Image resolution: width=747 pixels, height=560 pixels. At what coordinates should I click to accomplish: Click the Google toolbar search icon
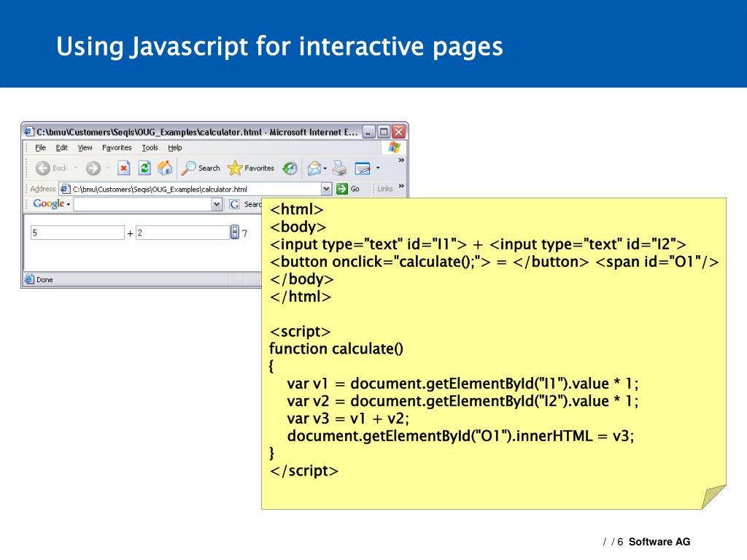pyautogui.click(x=234, y=204)
